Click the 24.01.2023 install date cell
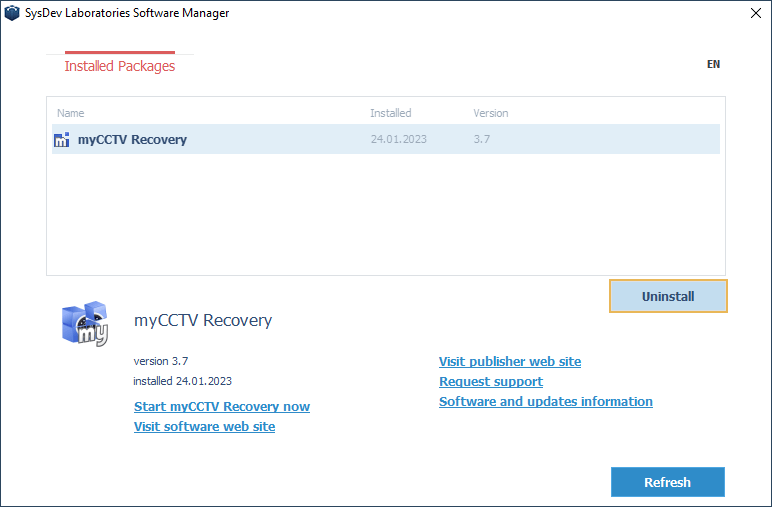This screenshot has width=772, height=507. click(399, 139)
